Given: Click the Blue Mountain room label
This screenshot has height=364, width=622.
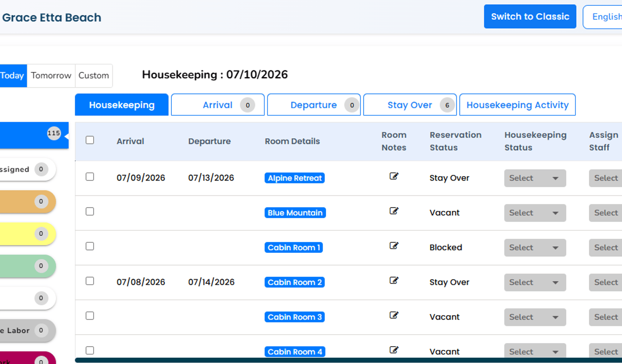Looking at the screenshot, I should pyautogui.click(x=295, y=213).
